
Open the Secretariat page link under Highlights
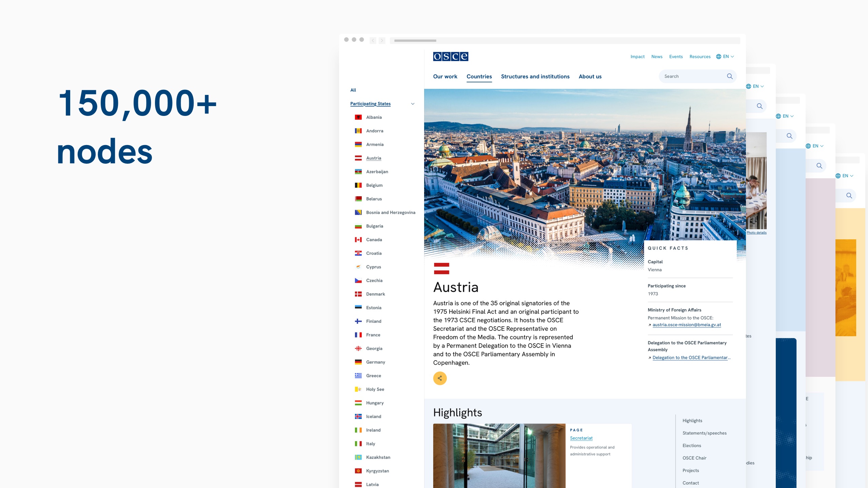click(581, 438)
